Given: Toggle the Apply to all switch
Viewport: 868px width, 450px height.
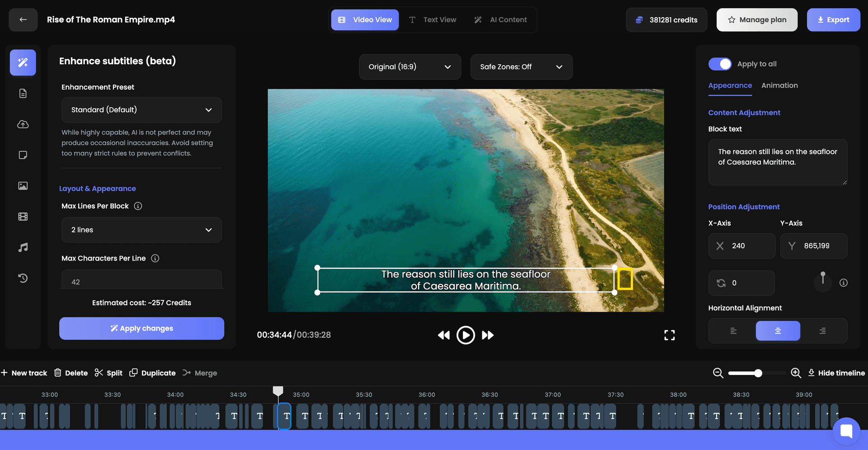Looking at the screenshot, I should (x=720, y=64).
